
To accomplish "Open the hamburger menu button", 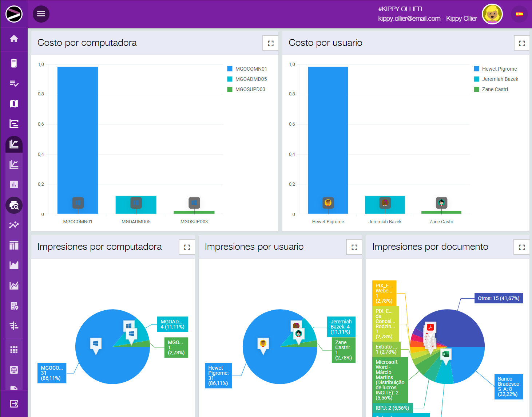I will 41,14.
